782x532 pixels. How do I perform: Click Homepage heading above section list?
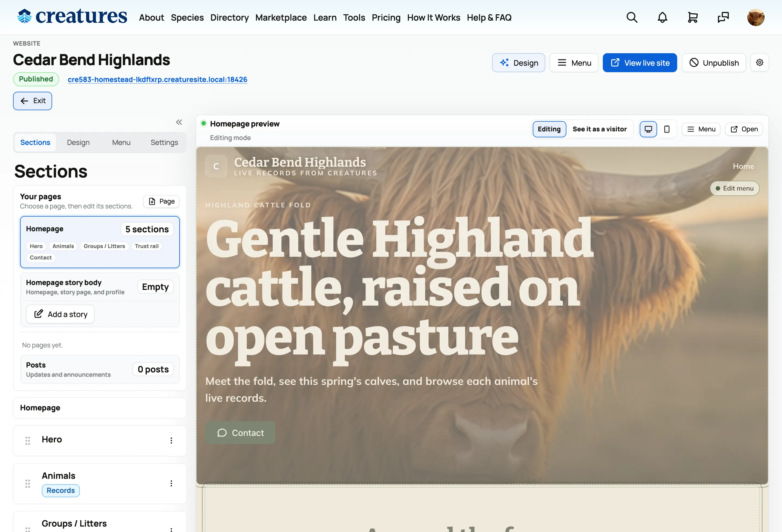(x=40, y=408)
